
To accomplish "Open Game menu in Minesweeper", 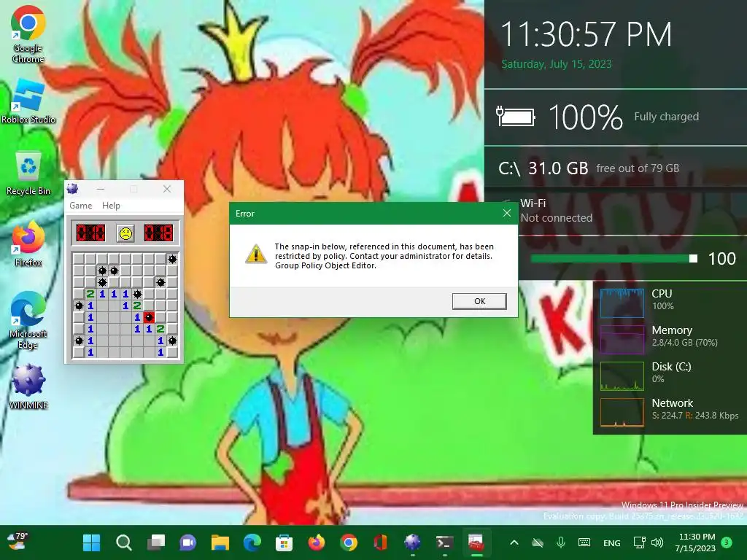I will pos(80,205).
